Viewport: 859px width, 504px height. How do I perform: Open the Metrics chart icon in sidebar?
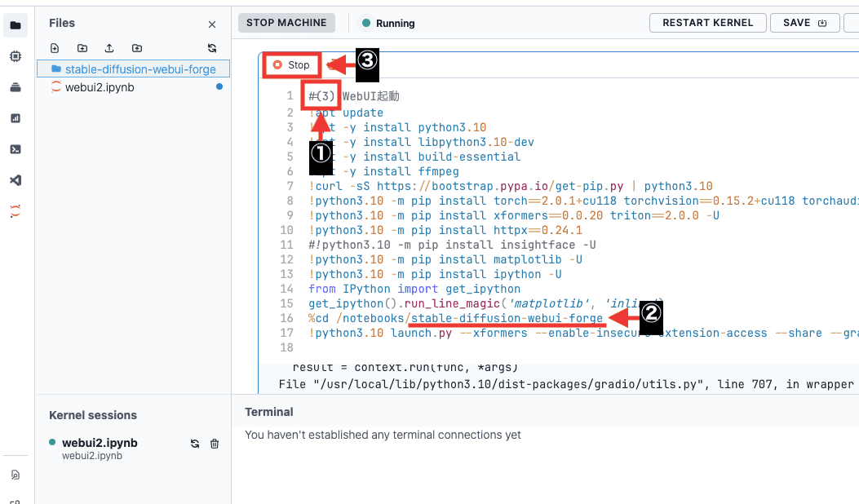coord(15,118)
